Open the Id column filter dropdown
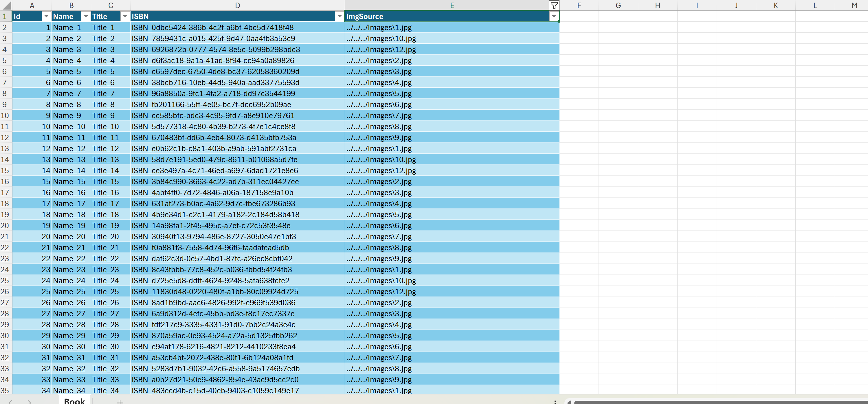 pyautogui.click(x=46, y=17)
